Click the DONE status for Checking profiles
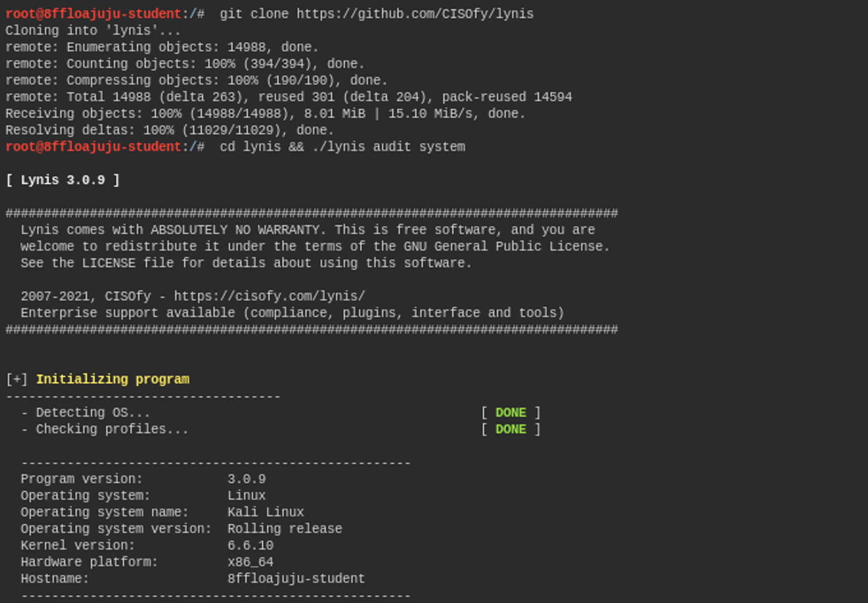The height and width of the screenshot is (603, 868). [510, 429]
